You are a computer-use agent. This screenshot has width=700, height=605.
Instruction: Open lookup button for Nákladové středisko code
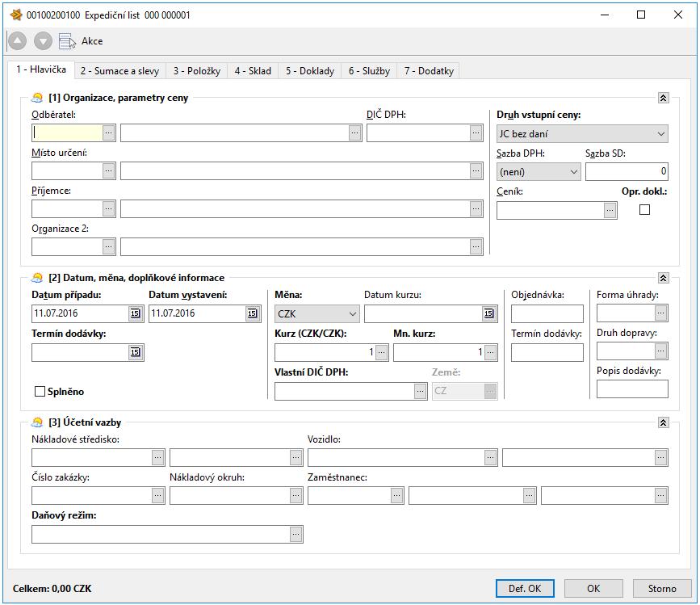[157, 457]
